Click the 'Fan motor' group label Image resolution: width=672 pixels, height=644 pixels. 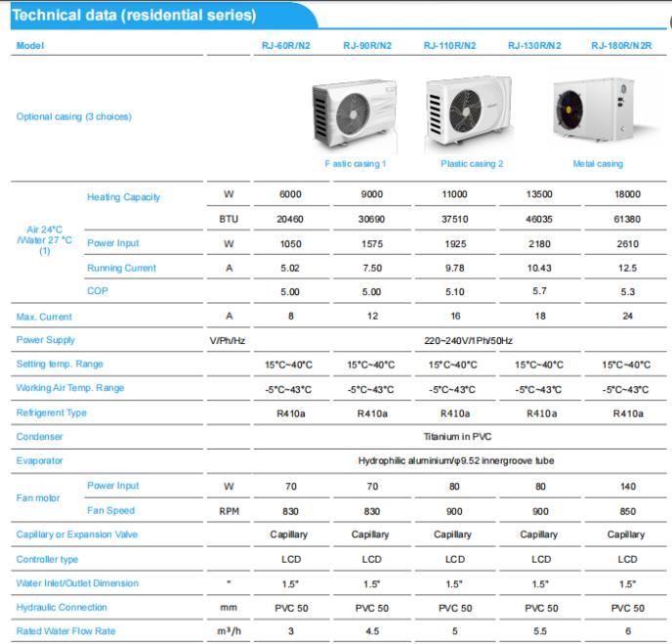(38, 498)
